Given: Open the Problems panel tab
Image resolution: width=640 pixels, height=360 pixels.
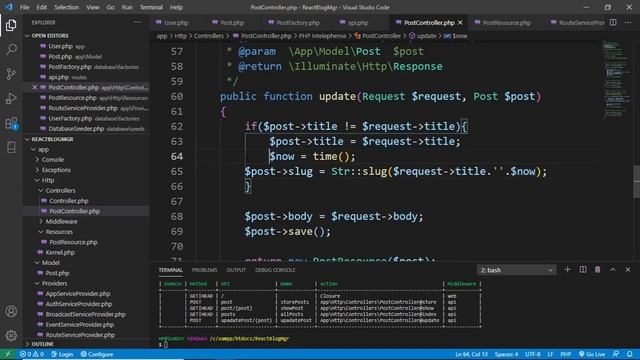Looking at the screenshot, I should coord(204,270).
